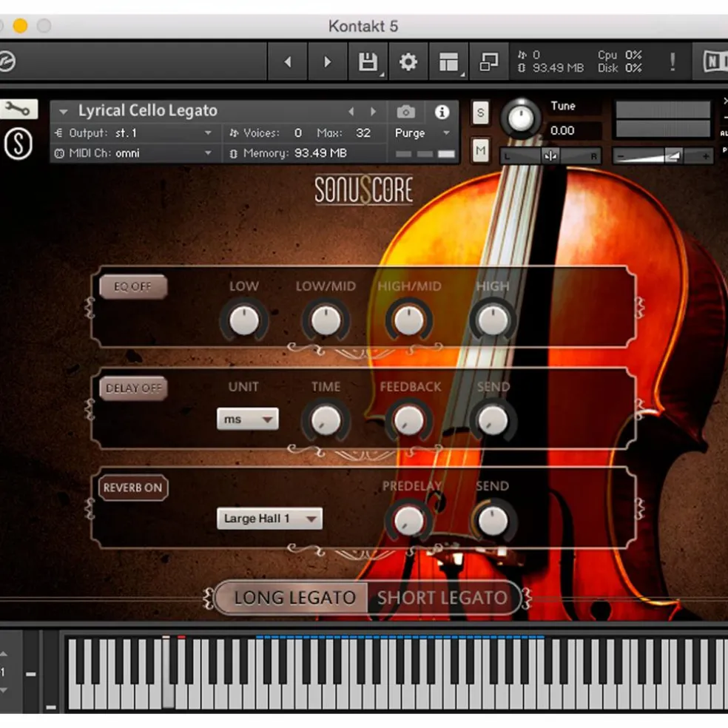This screenshot has height=728, width=728.
Task: Click the instrument volume slider
Action: click(662, 156)
